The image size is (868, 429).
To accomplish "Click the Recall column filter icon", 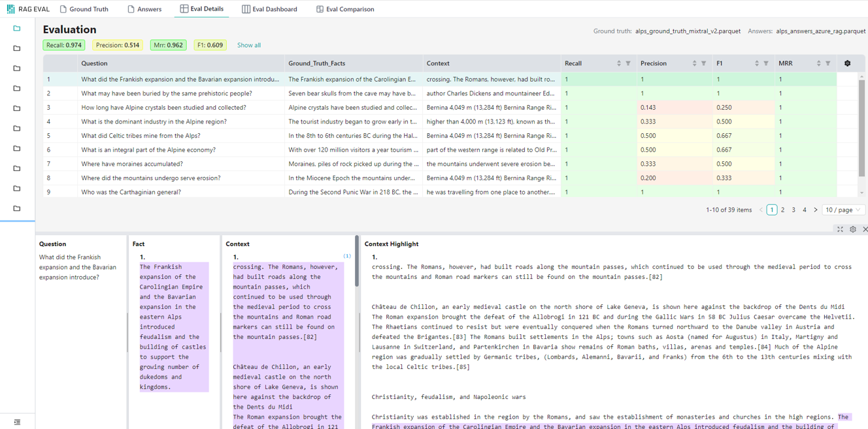I will tap(628, 63).
